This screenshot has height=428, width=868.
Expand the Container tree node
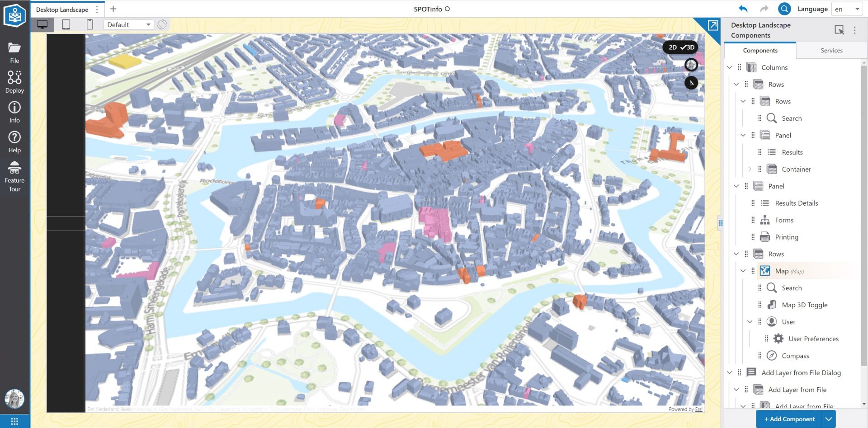click(x=750, y=169)
